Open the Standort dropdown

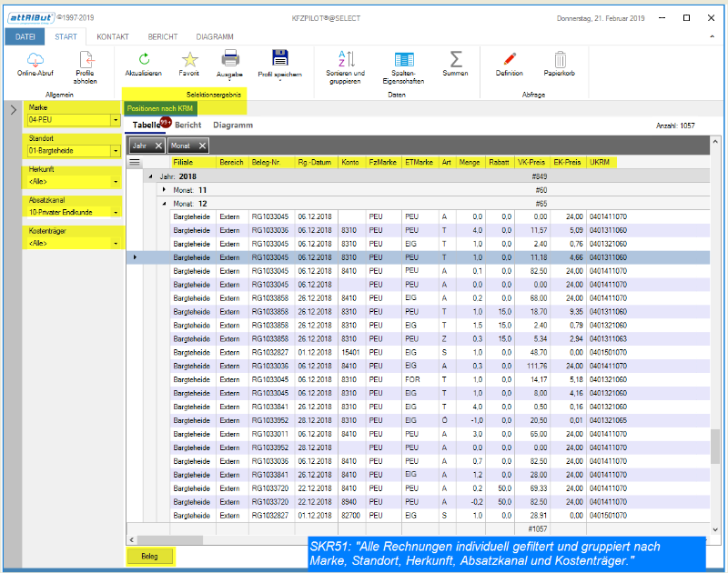tap(116, 151)
